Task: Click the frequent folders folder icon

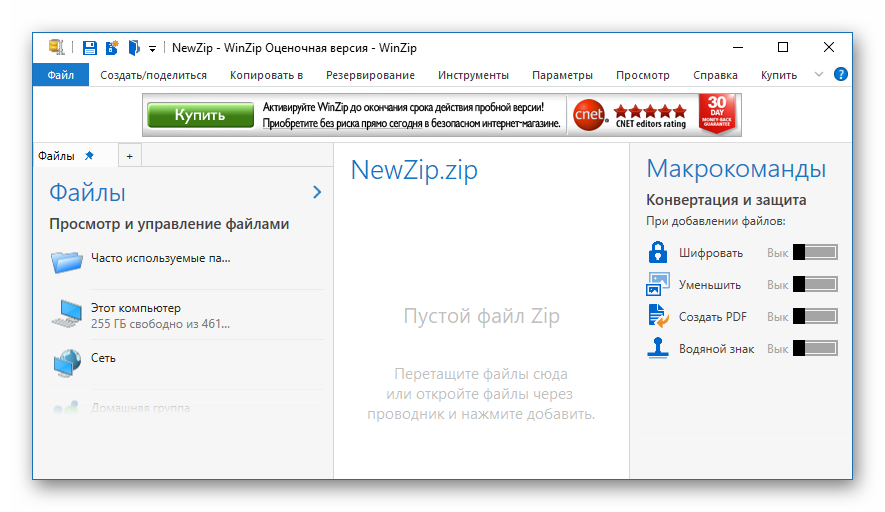Action: point(67,261)
